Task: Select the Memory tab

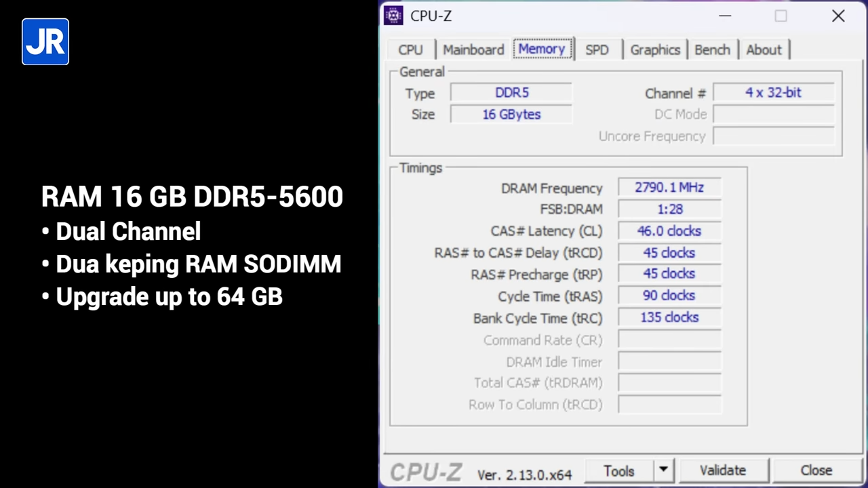Action: pyautogui.click(x=542, y=49)
